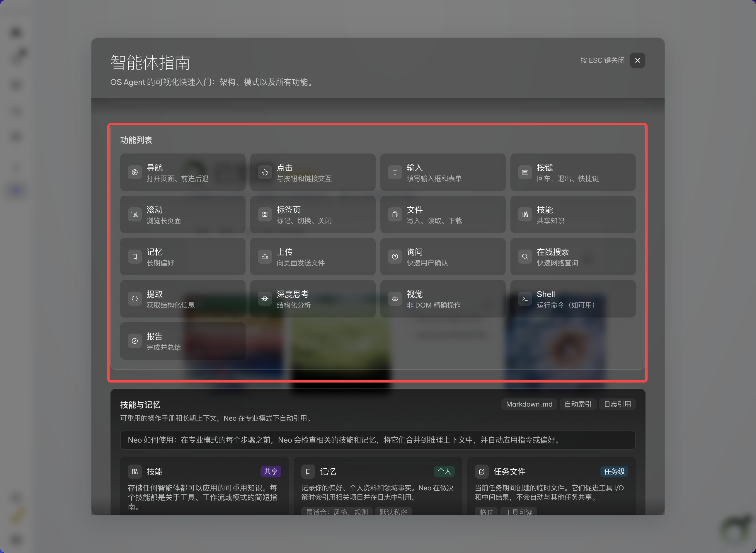Click the 任务级 badge on 任务文件
Screen dimensions: 756x553
pyautogui.click(x=614, y=471)
